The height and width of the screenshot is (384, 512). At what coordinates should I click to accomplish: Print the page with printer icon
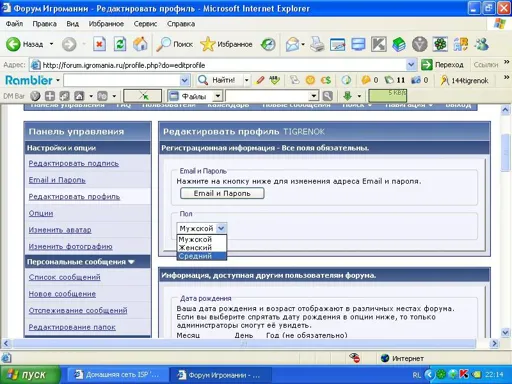coord(317,44)
